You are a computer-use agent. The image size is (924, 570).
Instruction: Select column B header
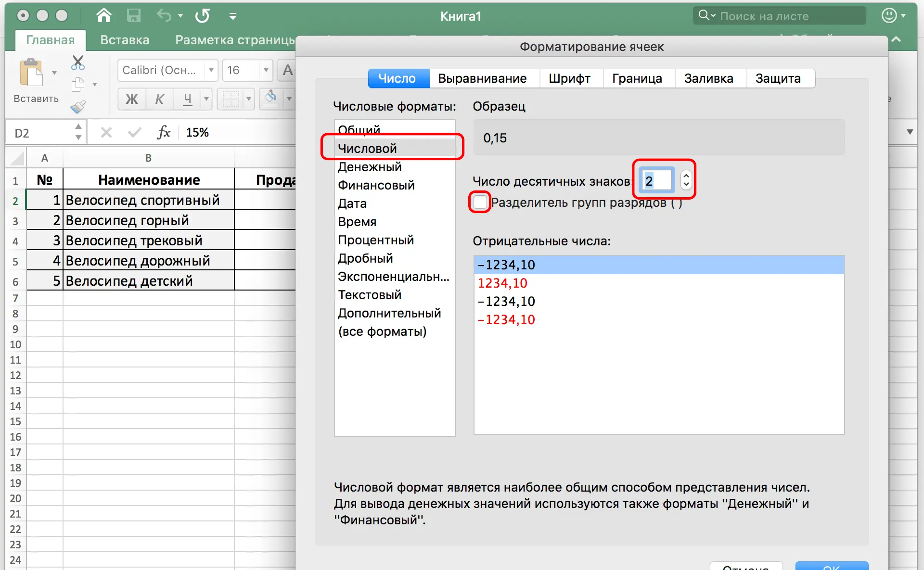149,158
